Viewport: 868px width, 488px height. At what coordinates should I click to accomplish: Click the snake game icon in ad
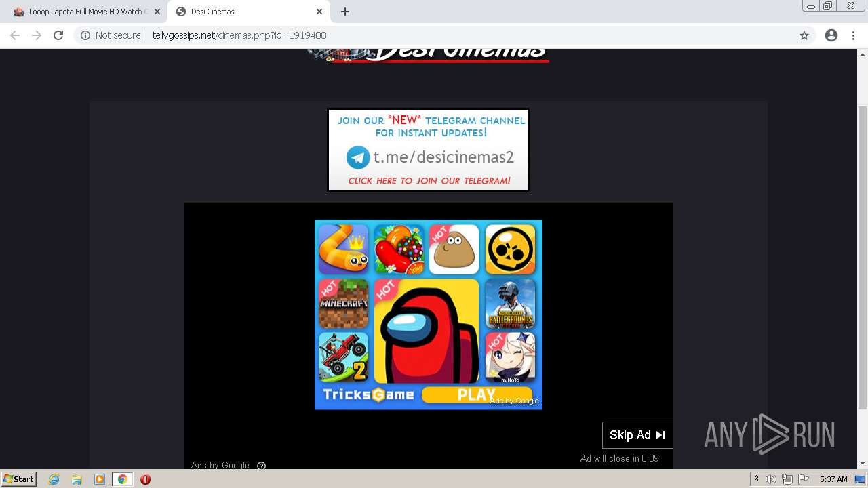click(x=344, y=249)
